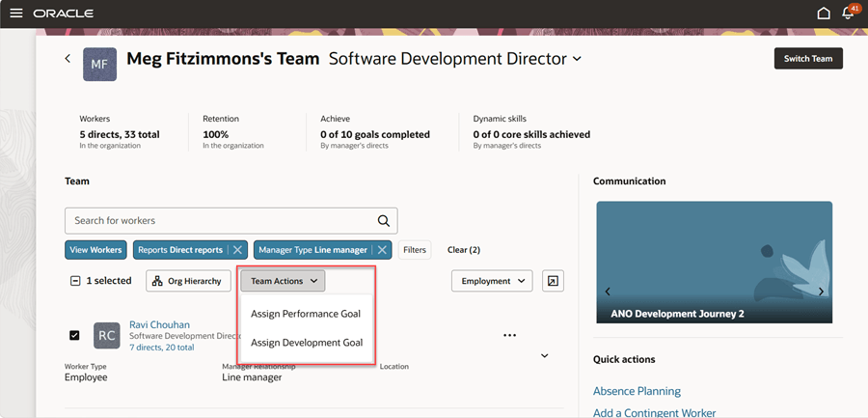The image size is (868, 418).
Task: Remove the Direct reports filter chip
Action: point(237,250)
